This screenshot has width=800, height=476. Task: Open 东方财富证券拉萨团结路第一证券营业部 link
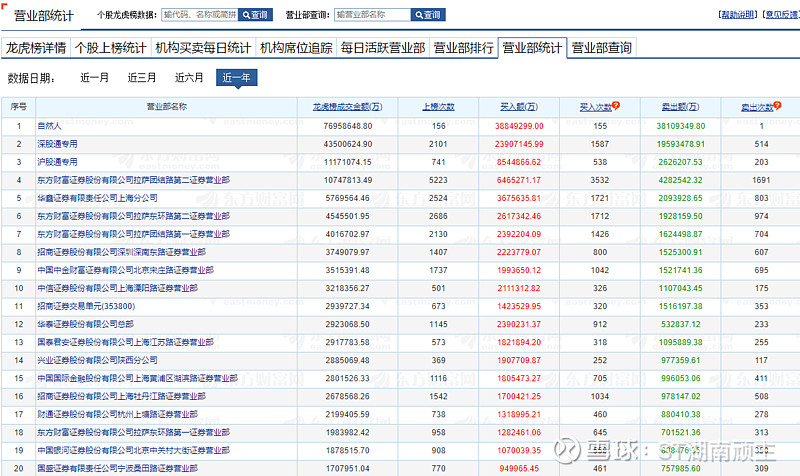click(x=134, y=234)
